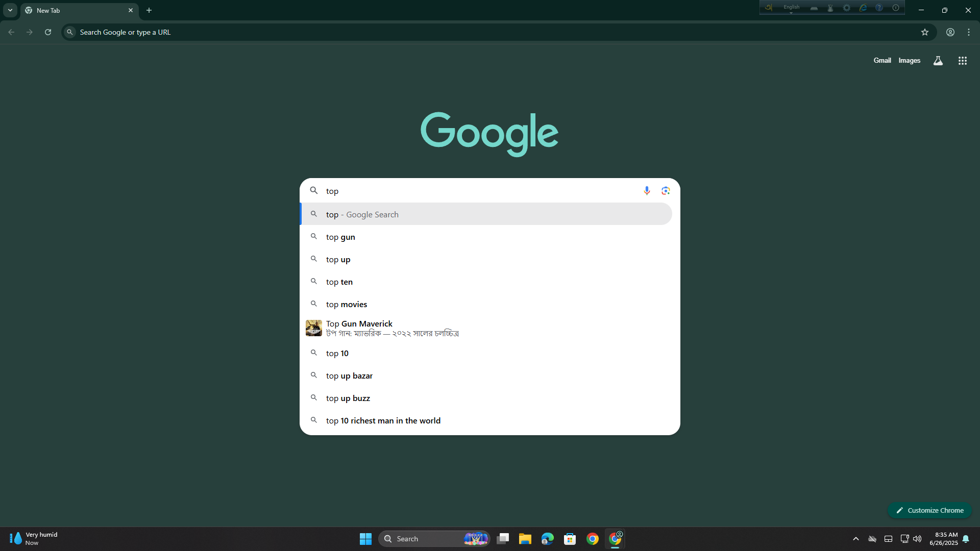Screen dimensions: 980x551
Task: Open the notifications bell icon
Action: (x=966, y=539)
